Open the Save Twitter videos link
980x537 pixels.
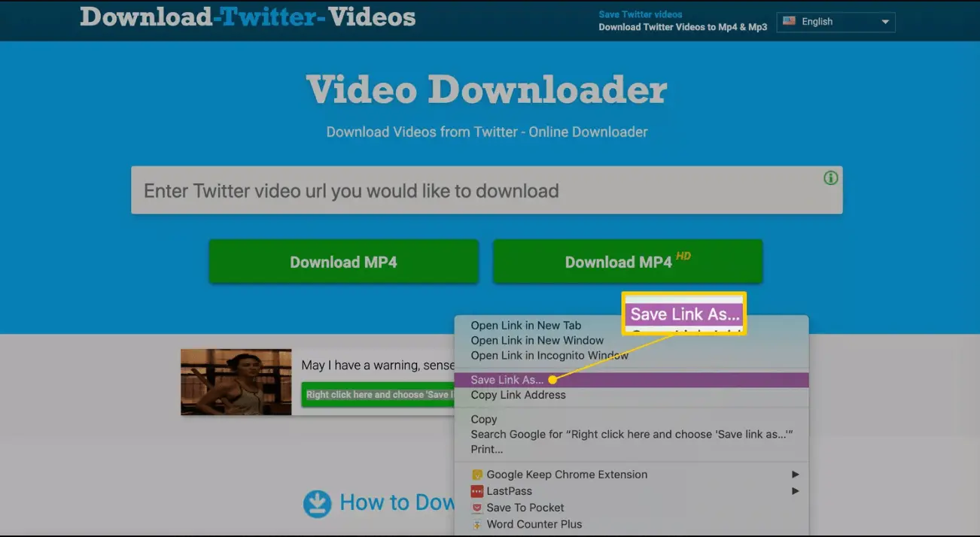click(641, 14)
